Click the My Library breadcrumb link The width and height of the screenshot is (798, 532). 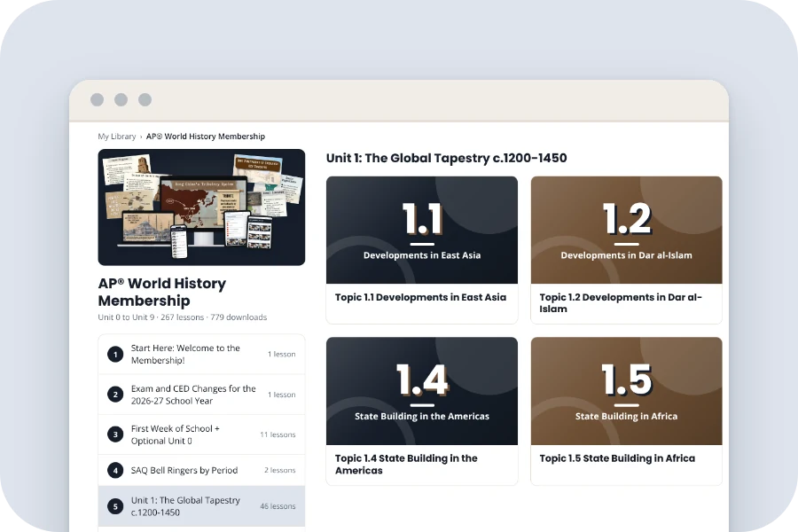116,137
